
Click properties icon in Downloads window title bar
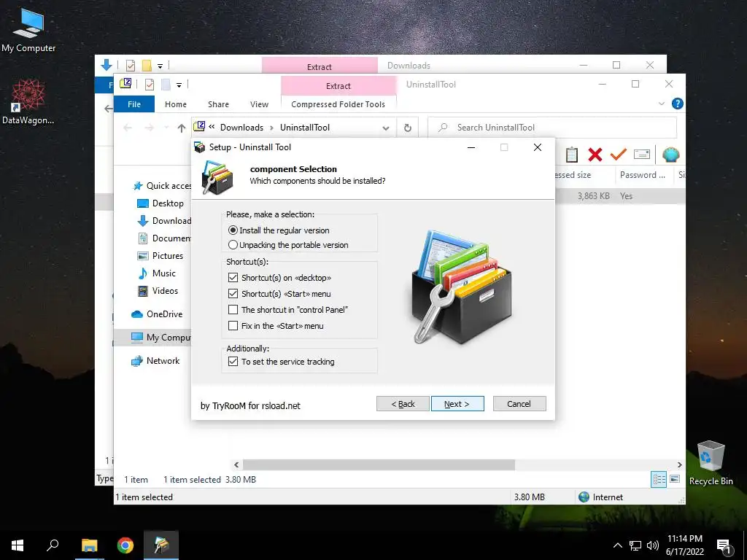pyautogui.click(x=130, y=65)
